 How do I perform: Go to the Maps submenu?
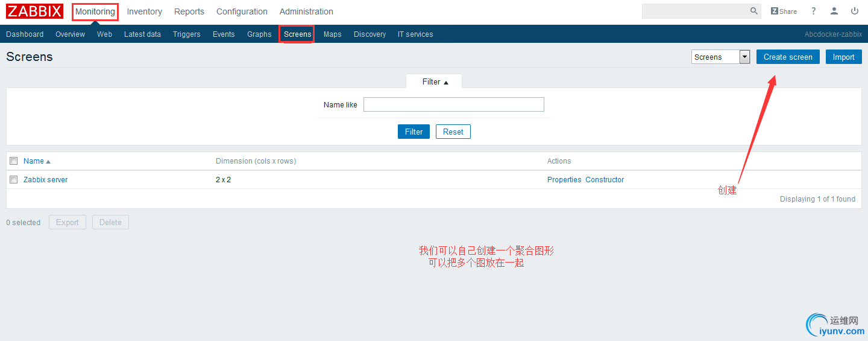(x=332, y=34)
